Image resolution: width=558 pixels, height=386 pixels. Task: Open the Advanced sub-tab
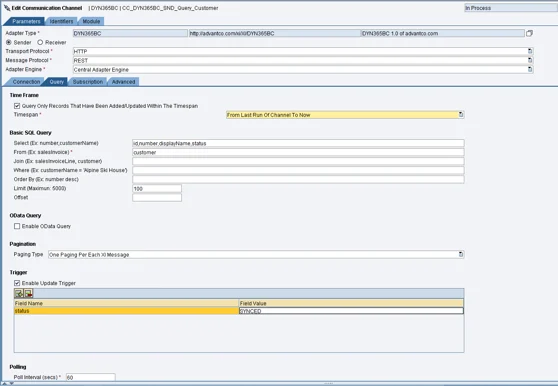tap(123, 81)
